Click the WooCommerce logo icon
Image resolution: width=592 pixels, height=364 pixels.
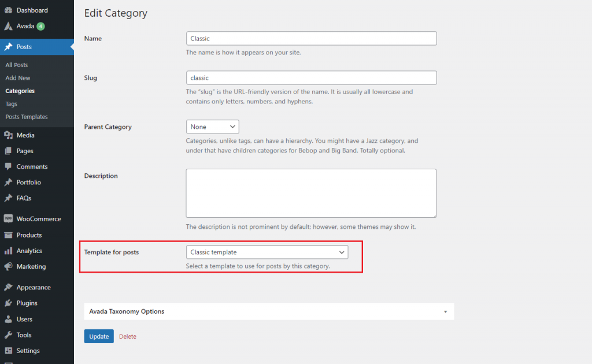pos(8,219)
